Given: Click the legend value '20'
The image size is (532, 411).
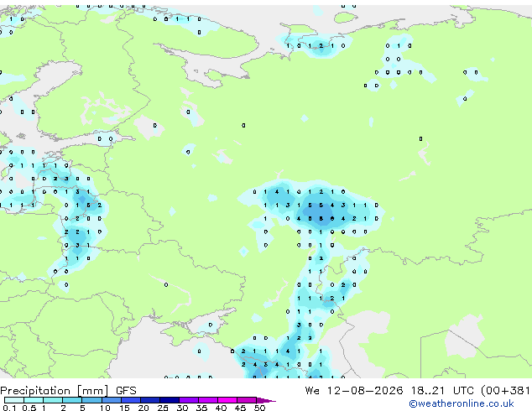Looking at the screenshot, I should click(x=143, y=408).
